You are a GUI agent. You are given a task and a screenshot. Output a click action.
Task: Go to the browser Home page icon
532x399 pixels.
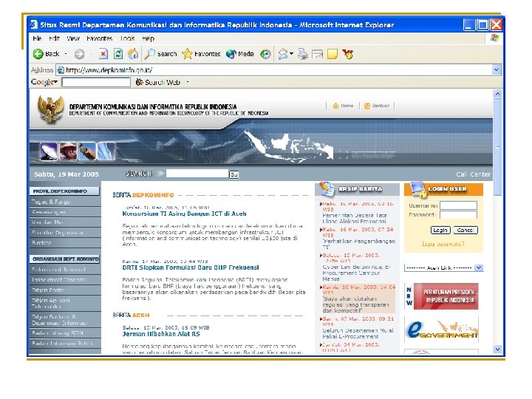(x=133, y=54)
